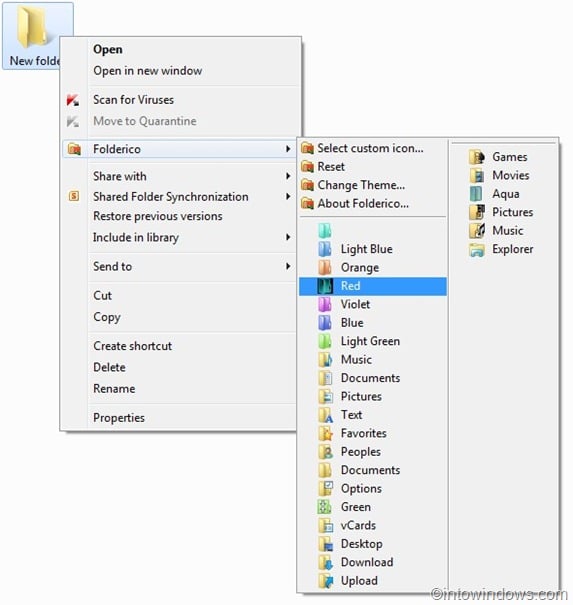This screenshot has height=605, width=573.
Task: Pick the Light Blue folder icon
Action: tap(325, 249)
